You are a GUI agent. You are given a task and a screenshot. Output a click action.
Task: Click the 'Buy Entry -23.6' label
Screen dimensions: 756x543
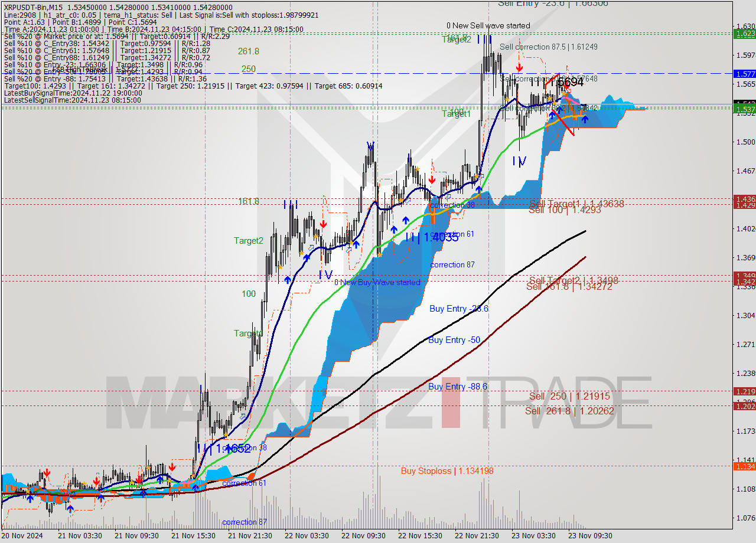[x=459, y=308]
